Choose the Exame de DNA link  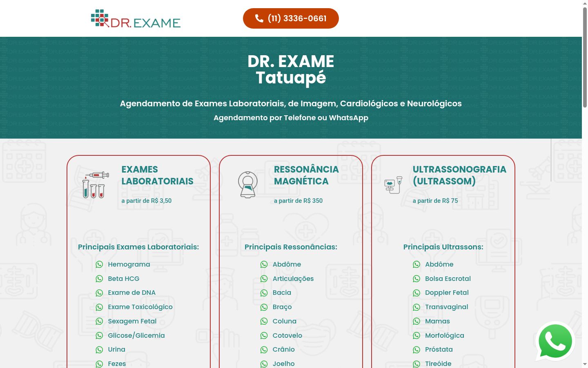[x=132, y=293]
